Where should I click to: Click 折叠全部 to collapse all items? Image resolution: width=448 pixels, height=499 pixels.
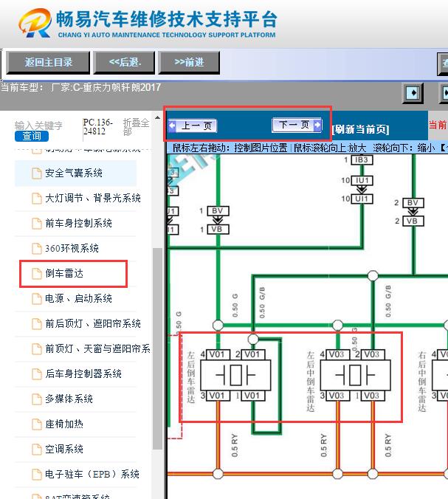pyautogui.click(x=137, y=127)
